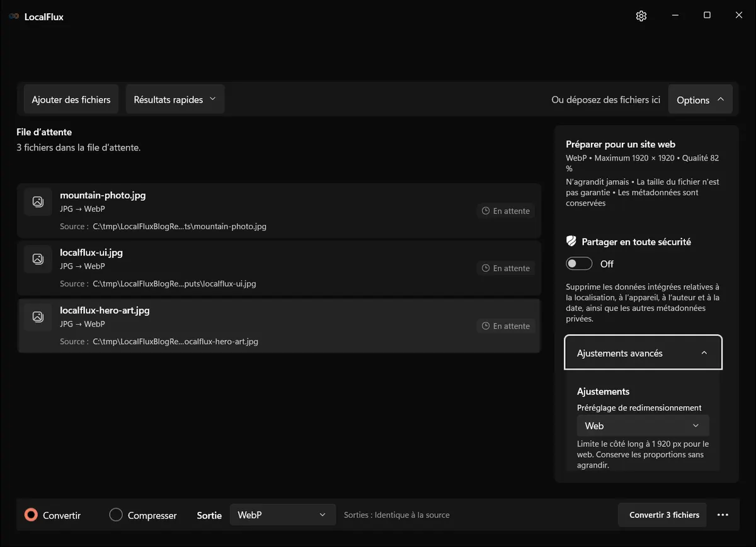Close the LocalFlux window
Image resolution: width=756 pixels, height=547 pixels.
point(739,16)
